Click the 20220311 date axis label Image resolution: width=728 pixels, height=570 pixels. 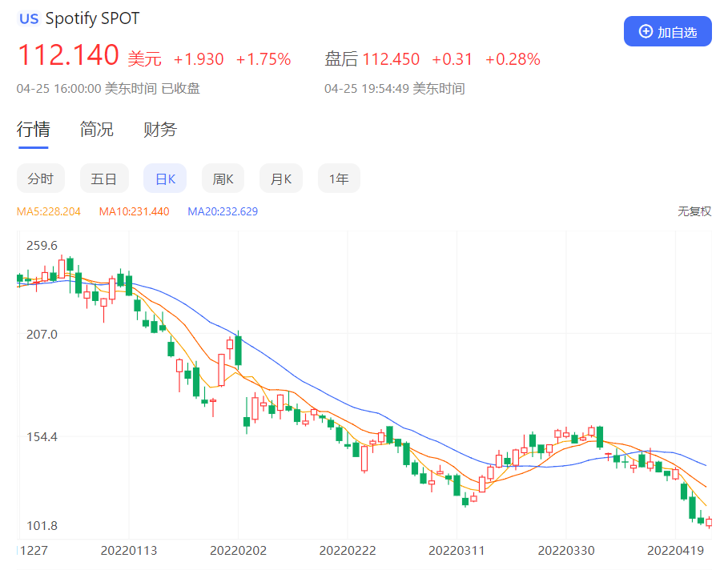[x=457, y=551]
